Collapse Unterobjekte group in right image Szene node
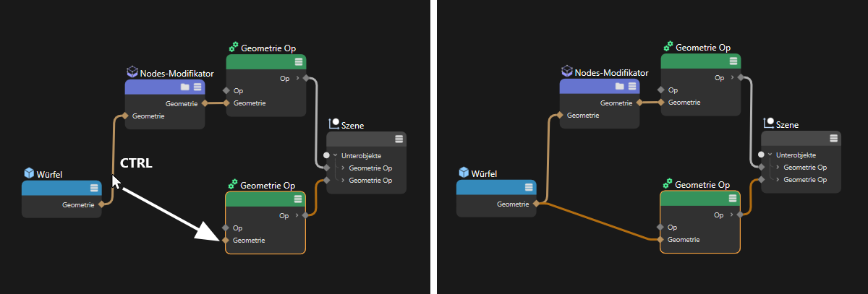 click(x=770, y=155)
